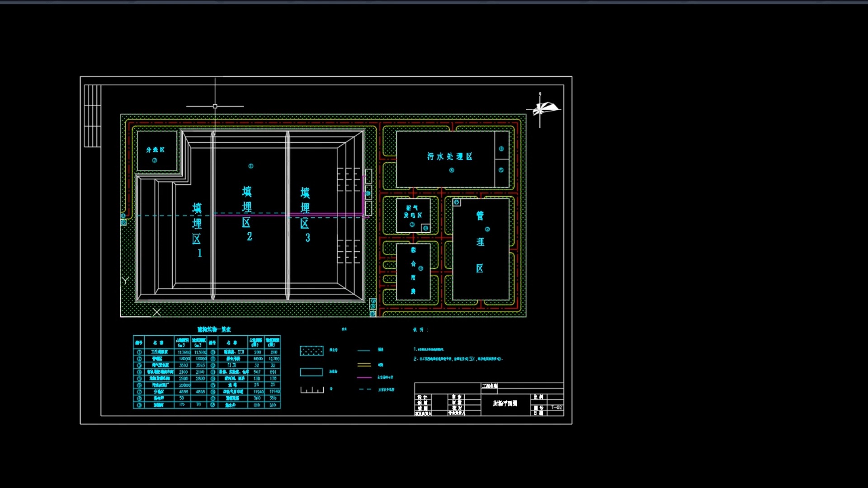Screen dimensions: 868x488
Task: Click circled number 1 above 填埋区 2
Action: click(251, 166)
